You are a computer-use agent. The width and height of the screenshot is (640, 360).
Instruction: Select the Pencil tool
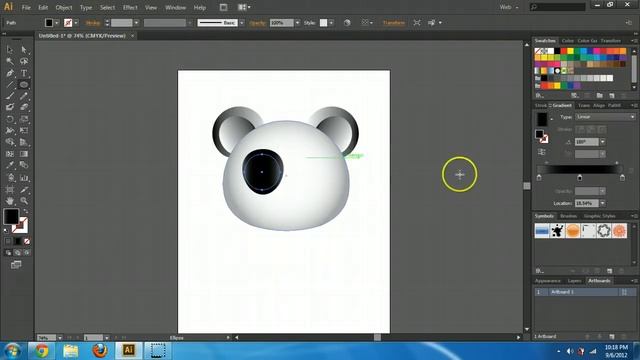point(24,96)
